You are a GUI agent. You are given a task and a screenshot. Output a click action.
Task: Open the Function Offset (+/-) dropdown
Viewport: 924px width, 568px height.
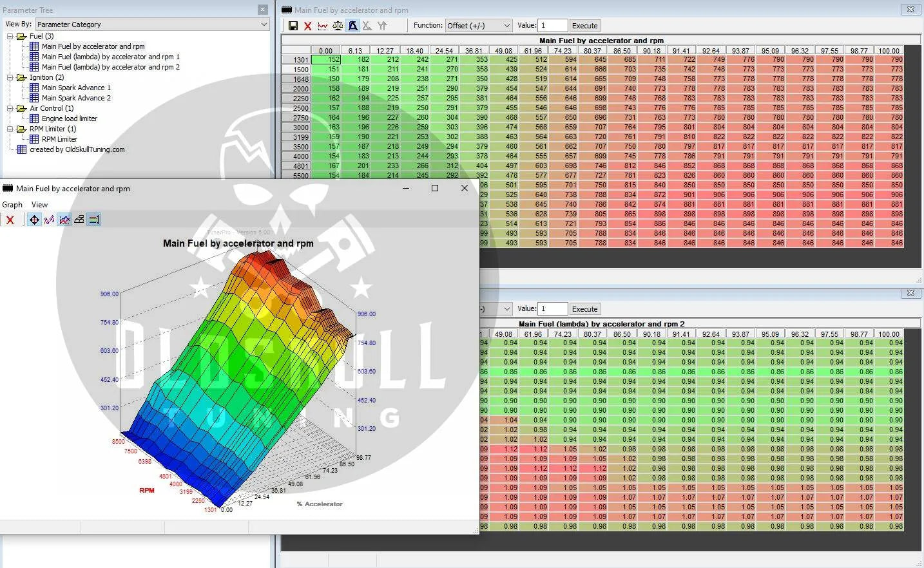[x=478, y=26]
